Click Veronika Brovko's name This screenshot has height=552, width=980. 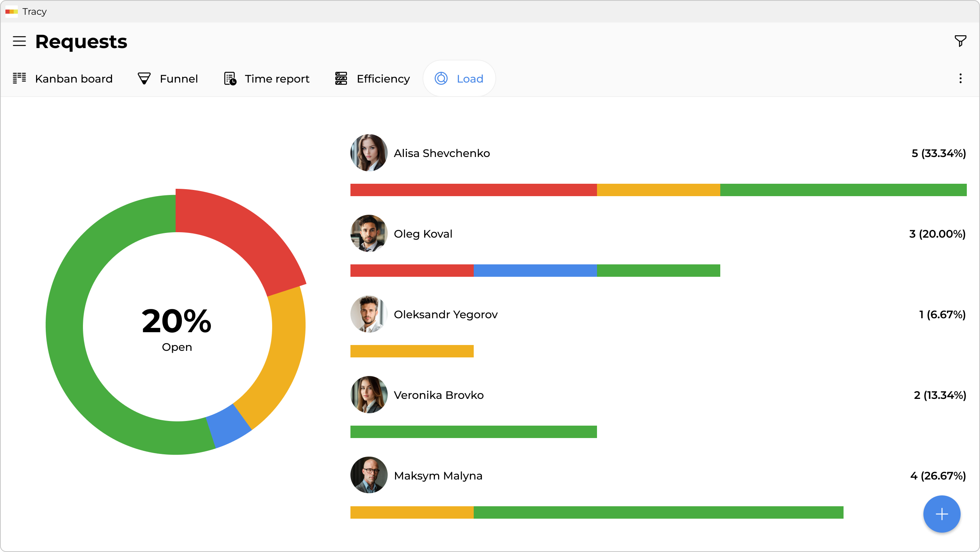[438, 395]
